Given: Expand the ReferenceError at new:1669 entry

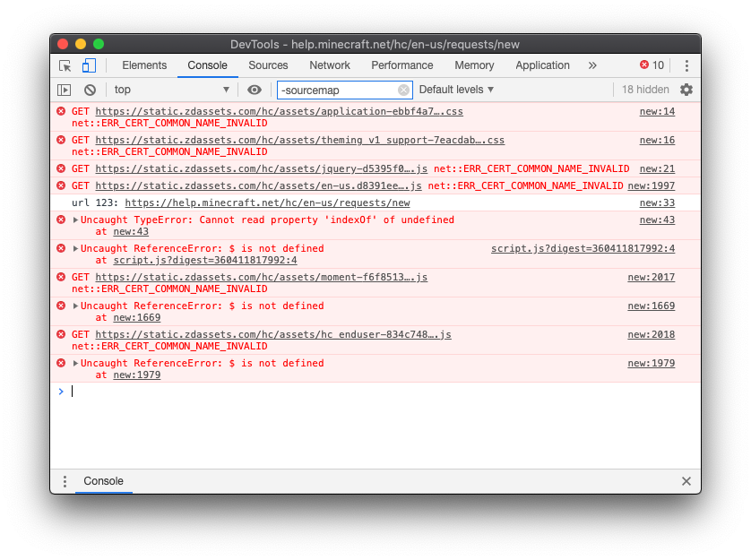Looking at the screenshot, I should (75, 306).
